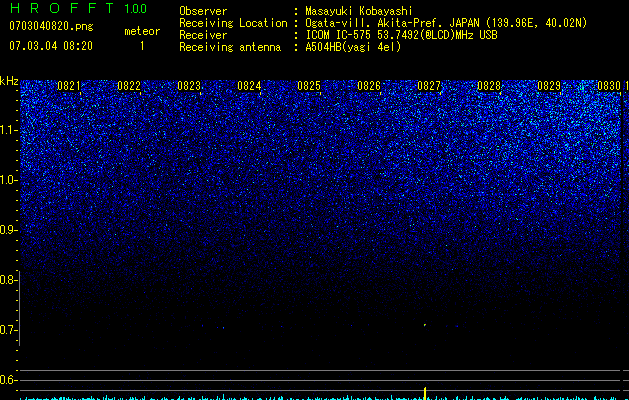Viewport: 629px width, 400px height.
Task: Click the 0830 time marker
Action: pyautogui.click(x=609, y=86)
